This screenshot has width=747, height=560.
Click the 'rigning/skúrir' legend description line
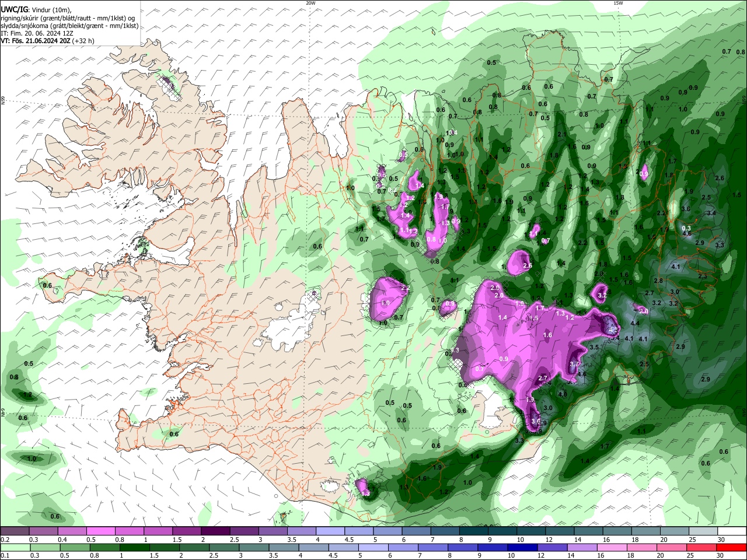pos(68,18)
